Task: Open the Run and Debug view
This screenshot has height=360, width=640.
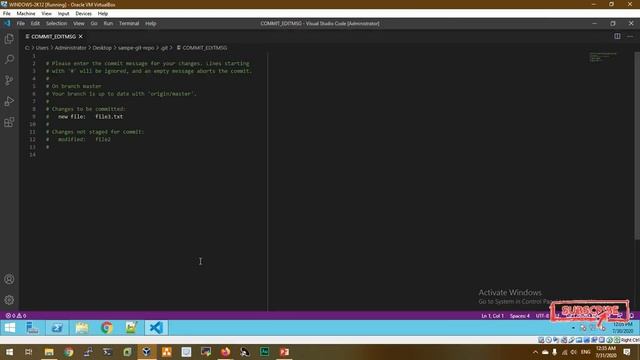Action: click(x=9, y=101)
